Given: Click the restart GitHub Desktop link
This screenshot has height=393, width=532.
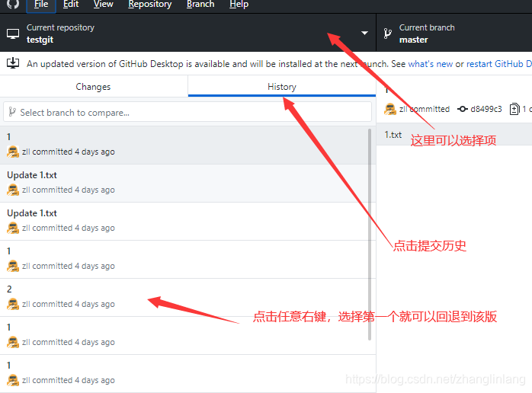Looking at the screenshot, I should coord(498,64).
